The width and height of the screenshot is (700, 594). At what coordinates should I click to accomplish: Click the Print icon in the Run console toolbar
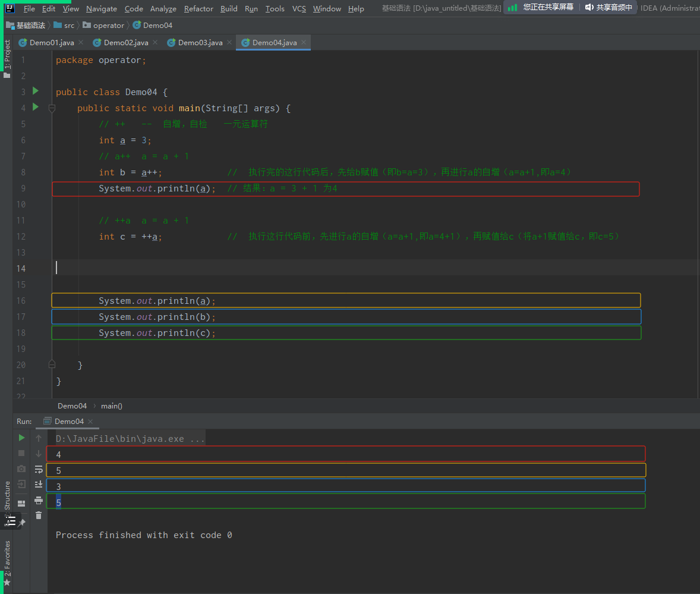pyautogui.click(x=39, y=500)
